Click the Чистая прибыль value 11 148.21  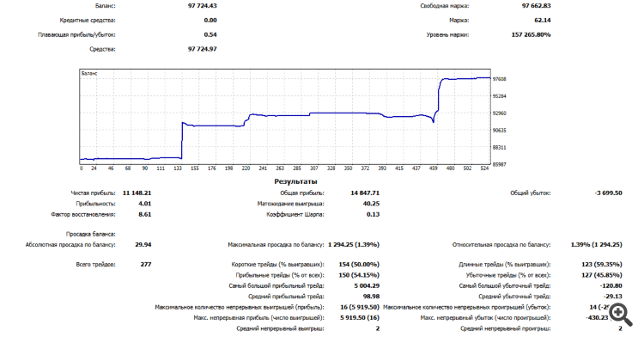[x=137, y=193]
